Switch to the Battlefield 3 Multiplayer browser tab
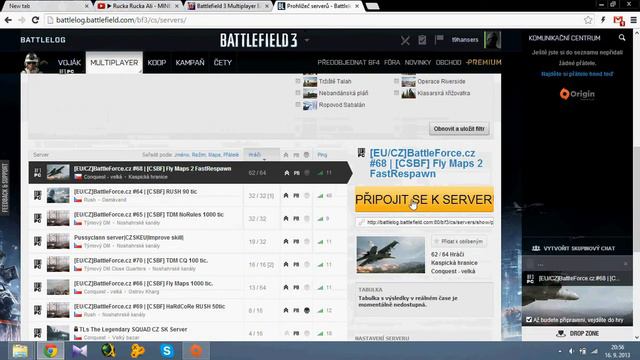640x360 pixels. point(229,6)
